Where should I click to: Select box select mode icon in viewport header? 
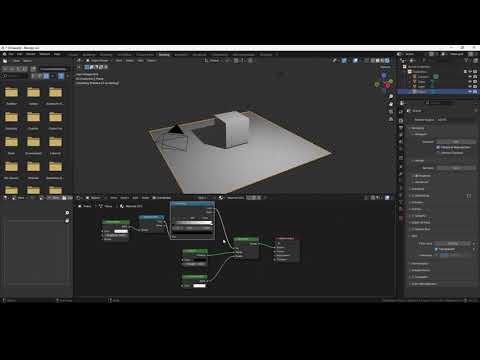click(x=87, y=67)
